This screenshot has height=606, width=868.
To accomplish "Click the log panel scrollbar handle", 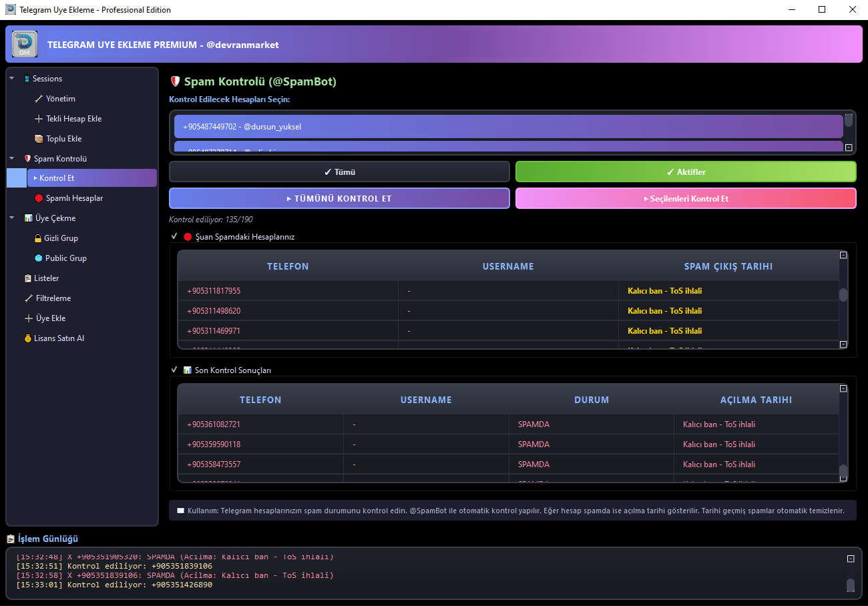I will click(x=850, y=585).
